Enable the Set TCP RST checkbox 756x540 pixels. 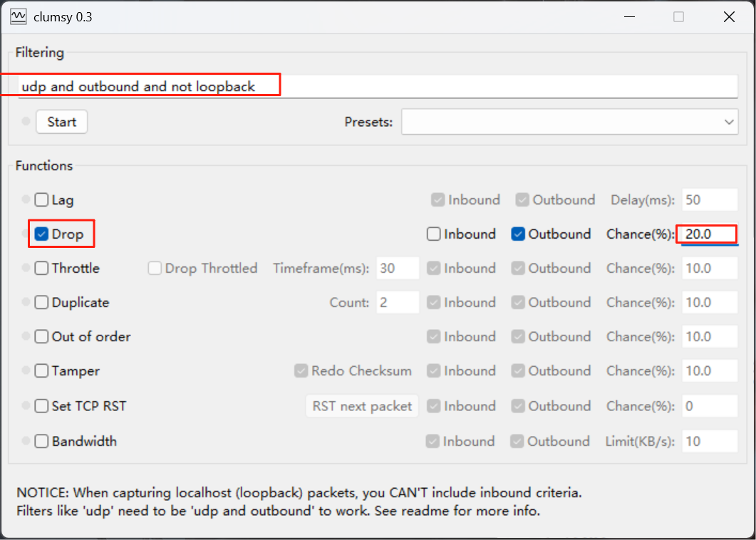click(x=41, y=406)
